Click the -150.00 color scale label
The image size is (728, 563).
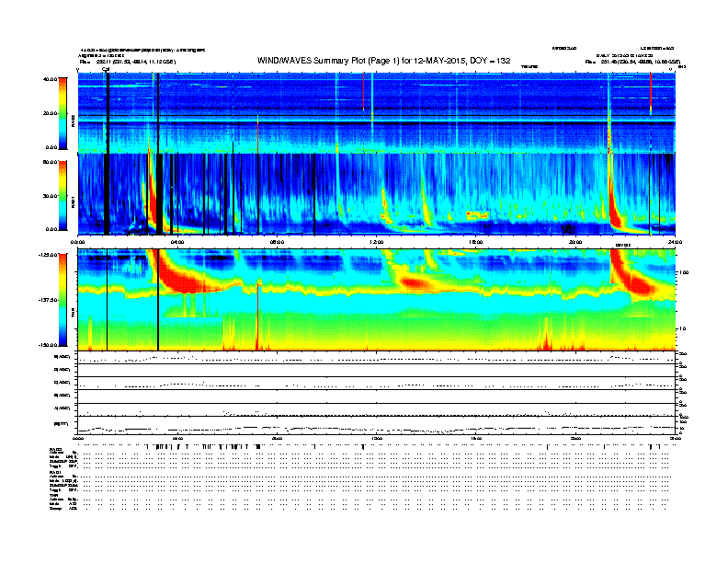click(x=49, y=345)
